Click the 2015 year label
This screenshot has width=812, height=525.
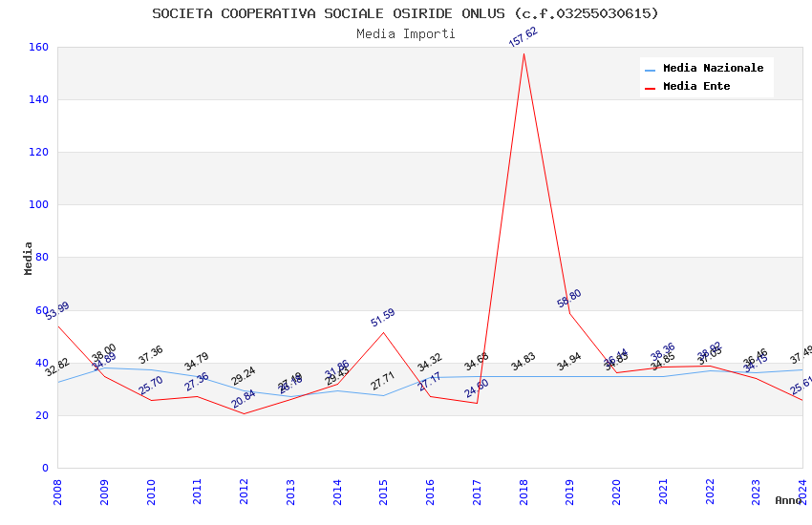384,492
